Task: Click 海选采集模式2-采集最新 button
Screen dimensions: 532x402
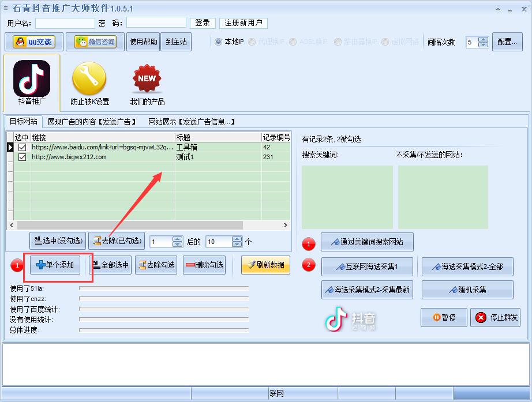Action: pos(367,290)
